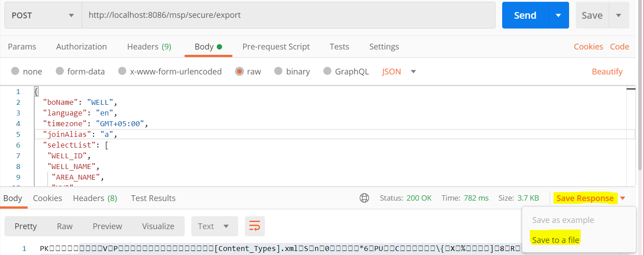Select the response Body tab
The image size is (644, 255).
[12, 198]
